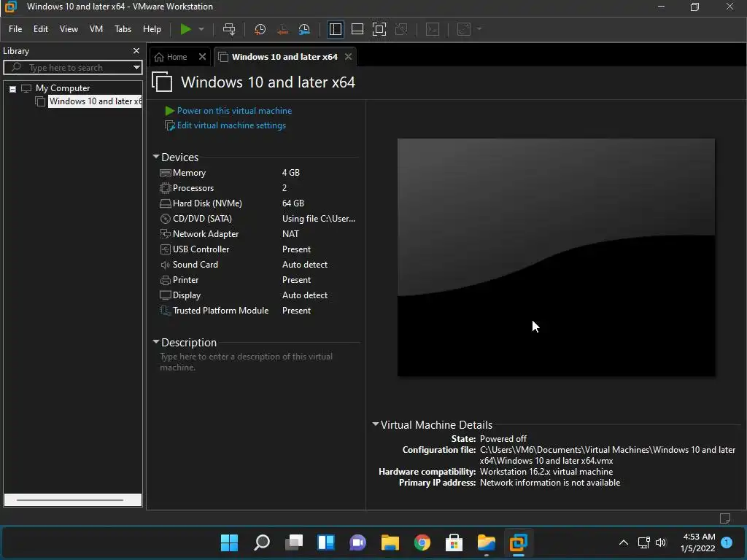Open the stretch display dropdown arrow
Viewport: 747px width, 560px height.
(x=479, y=29)
